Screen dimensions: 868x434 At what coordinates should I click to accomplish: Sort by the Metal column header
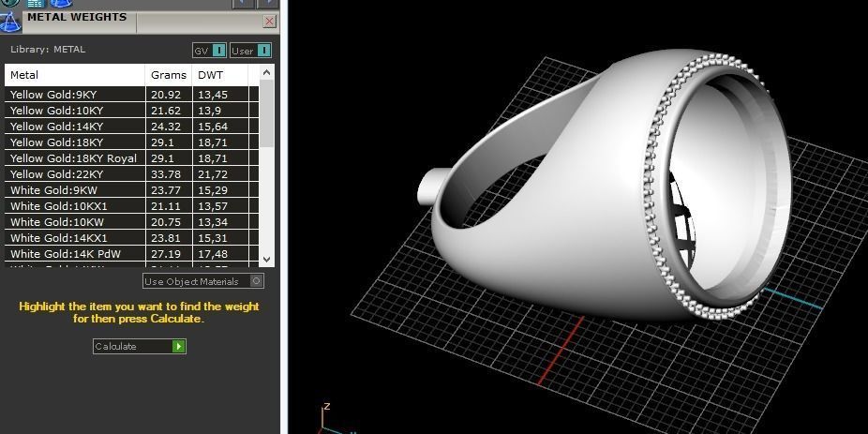tap(75, 75)
